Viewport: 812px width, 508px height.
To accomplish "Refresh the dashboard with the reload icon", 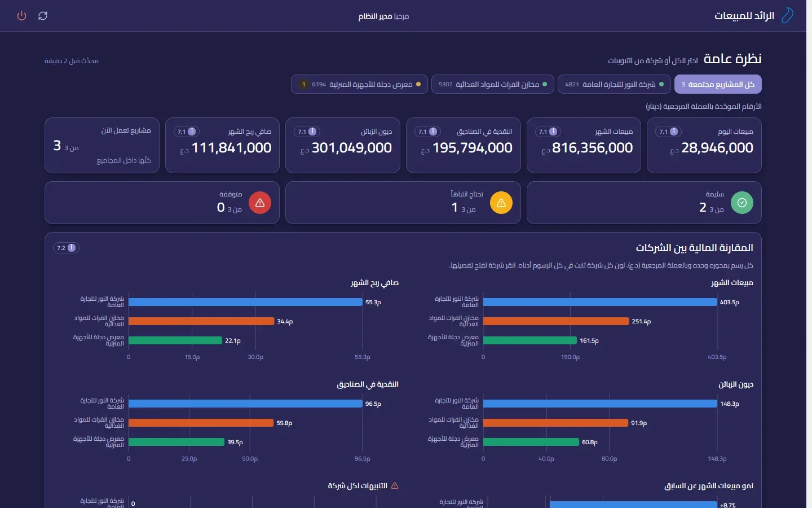I will (43, 16).
